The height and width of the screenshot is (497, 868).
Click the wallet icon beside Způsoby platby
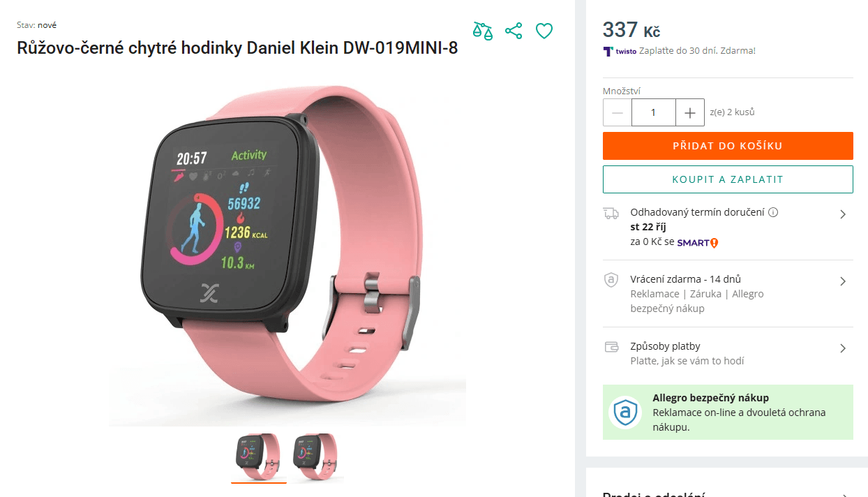(611, 346)
